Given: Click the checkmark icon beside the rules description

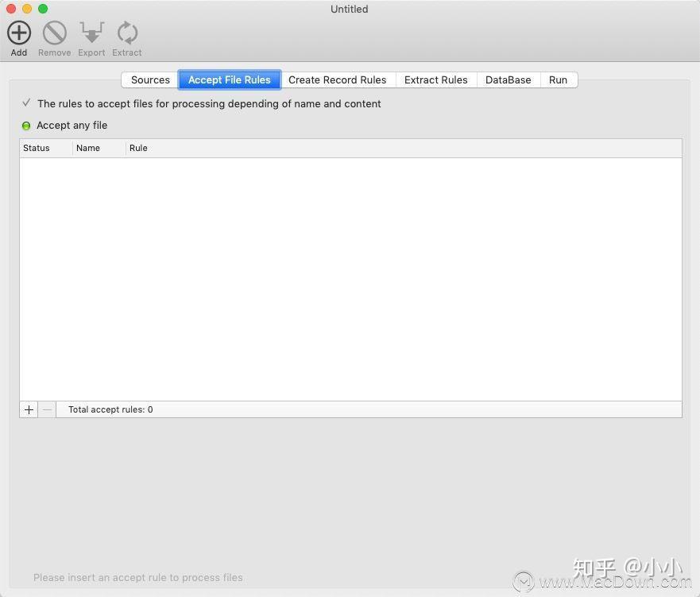Looking at the screenshot, I should pyautogui.click(x=26, y=103).
